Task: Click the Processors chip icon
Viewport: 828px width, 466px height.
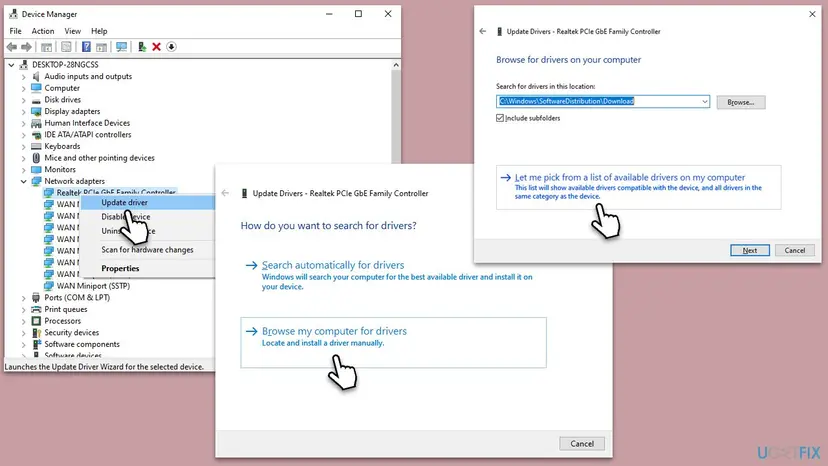Action: pyautogui.click(x=36, y=321)
